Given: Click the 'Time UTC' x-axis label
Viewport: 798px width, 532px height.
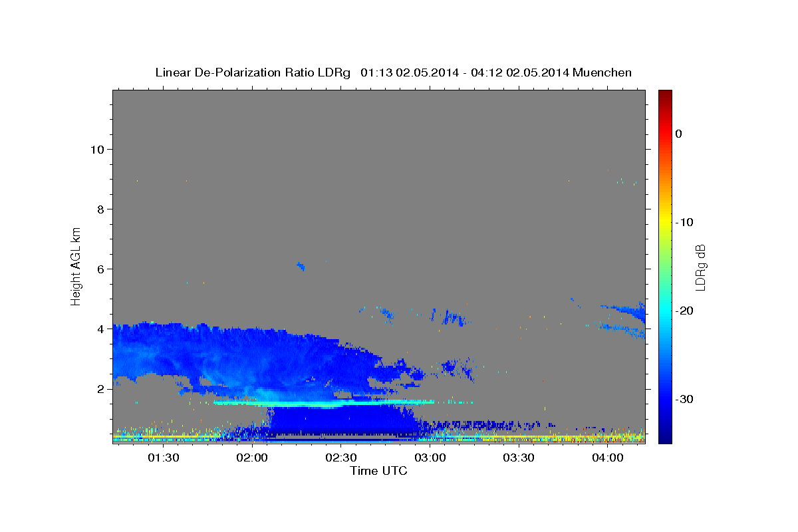Looking at the screenshot, I should (378, 471).
